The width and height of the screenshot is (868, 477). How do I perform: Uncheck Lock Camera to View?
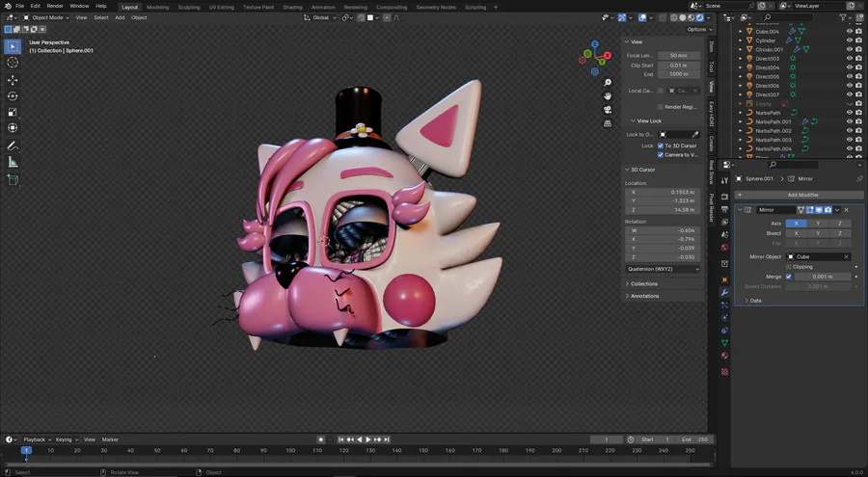[661, 155]
